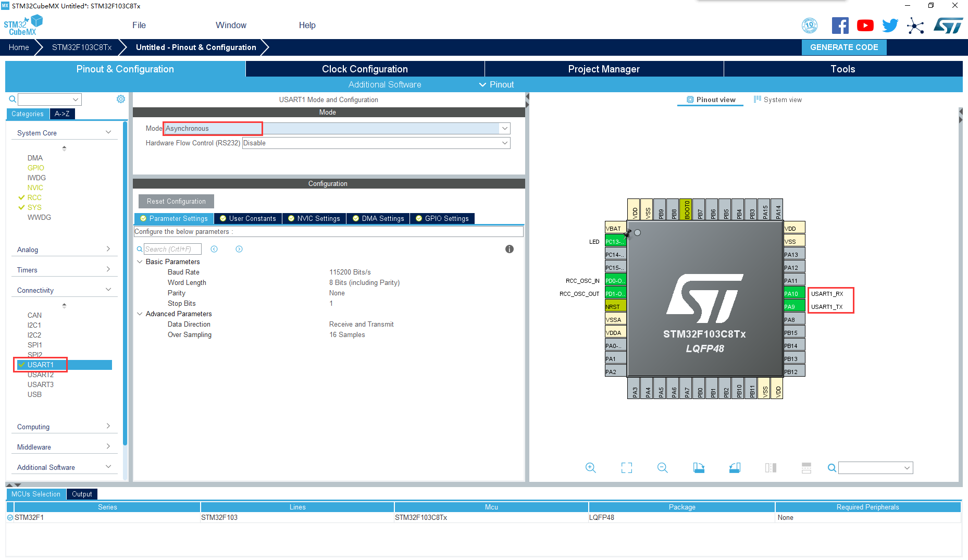Click the info icon in the Configuration panel
968x560 pixels.
coord(509,249)
